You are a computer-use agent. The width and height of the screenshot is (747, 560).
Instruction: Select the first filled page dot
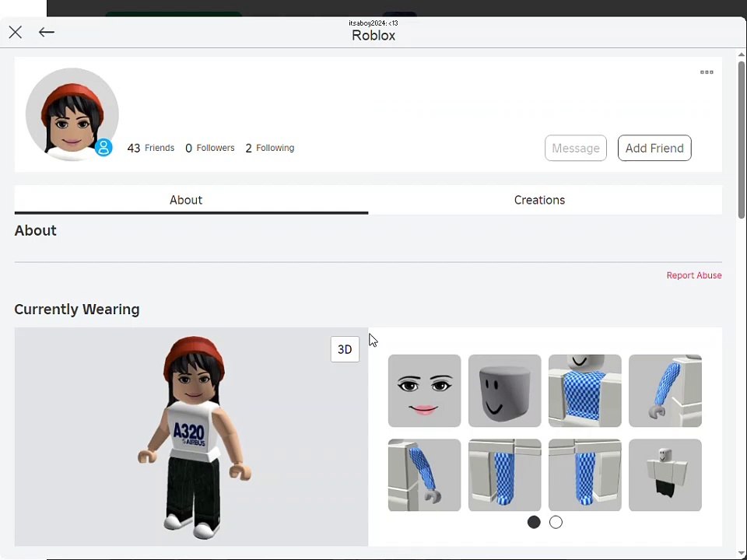[534, 523]
